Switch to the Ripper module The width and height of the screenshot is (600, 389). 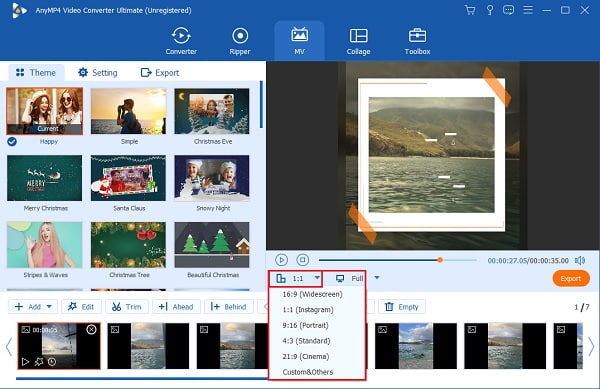pos(240,41)
